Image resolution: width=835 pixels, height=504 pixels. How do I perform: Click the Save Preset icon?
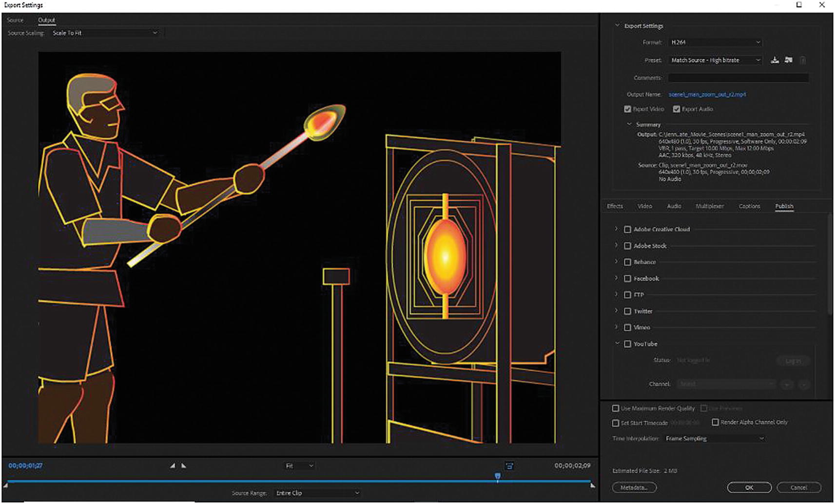point(775,60)
